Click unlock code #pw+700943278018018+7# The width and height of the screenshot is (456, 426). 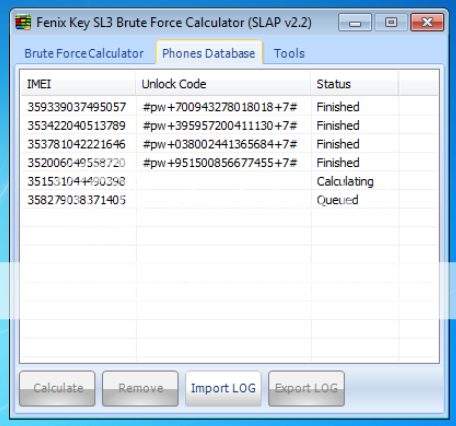tap(220, 107)
